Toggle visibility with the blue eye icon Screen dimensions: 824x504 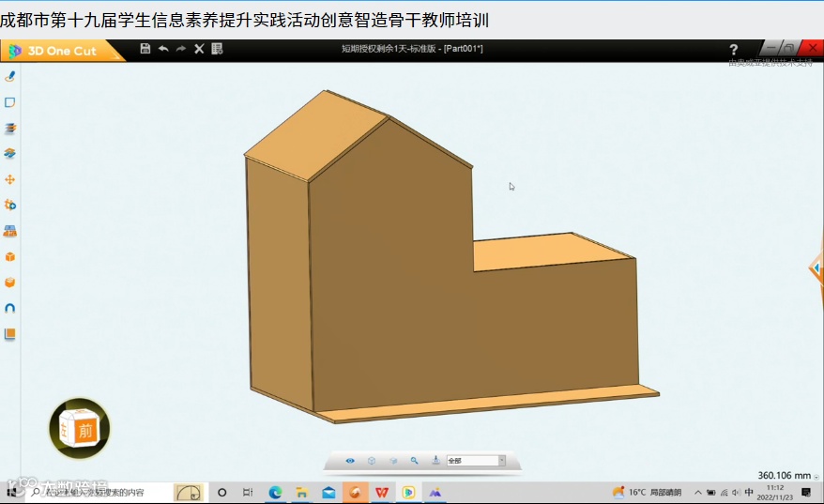click(x=350, y=461)
